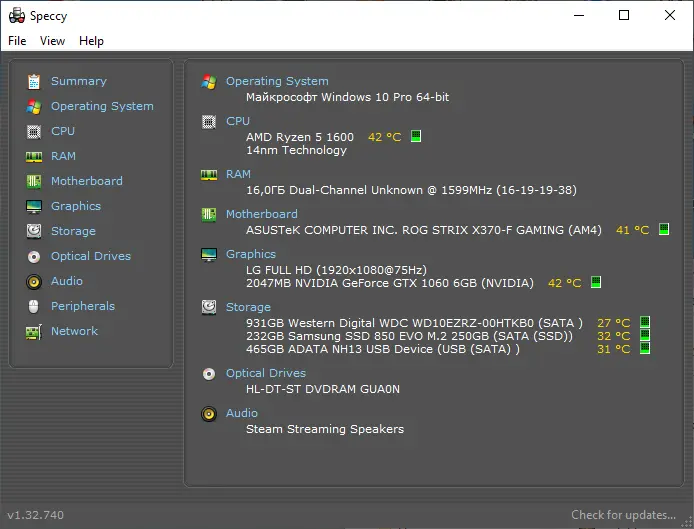
Task: Click Optical Drives disc icon in summary panel
Action: (208, 374)
